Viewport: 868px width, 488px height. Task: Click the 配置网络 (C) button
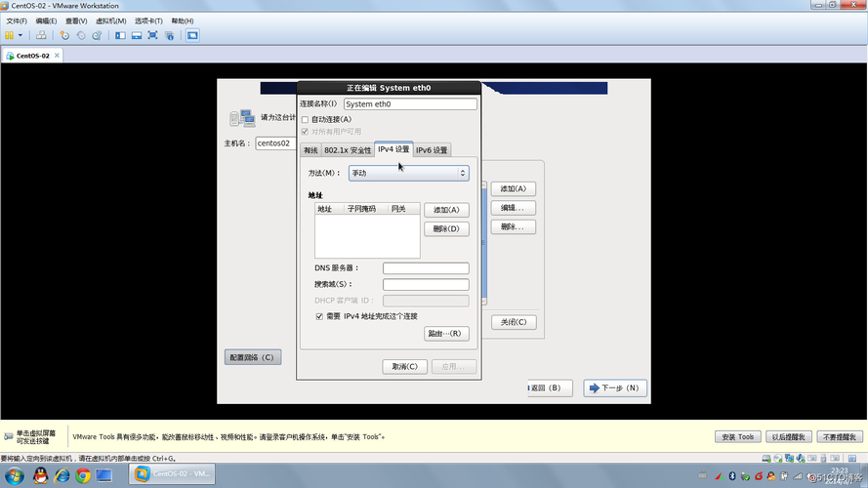click(253, 357)
